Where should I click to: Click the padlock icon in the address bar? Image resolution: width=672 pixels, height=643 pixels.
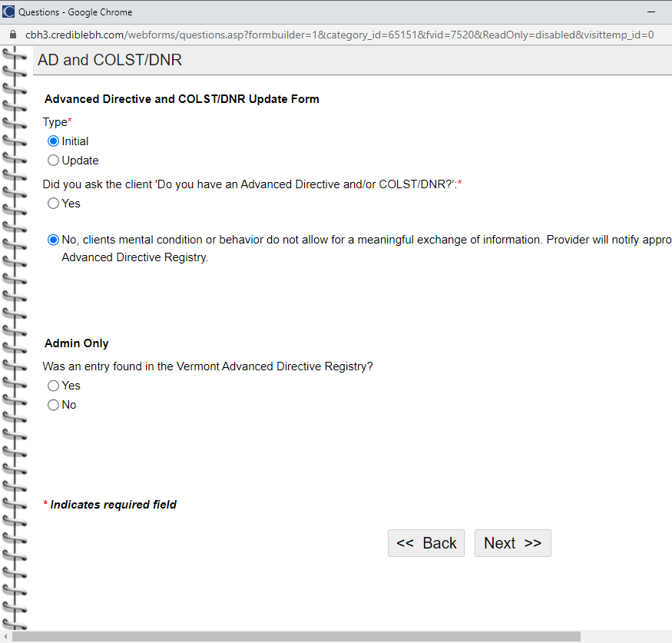pos(12,35)
